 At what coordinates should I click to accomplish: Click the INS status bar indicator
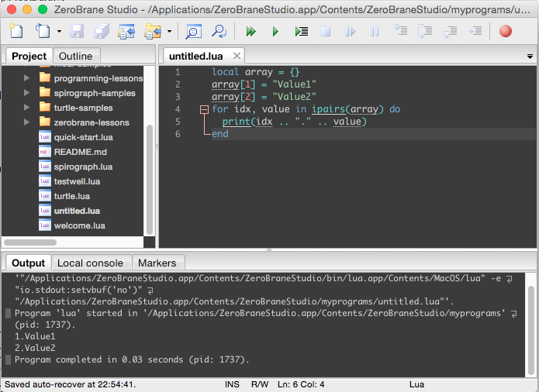point(232,384)
